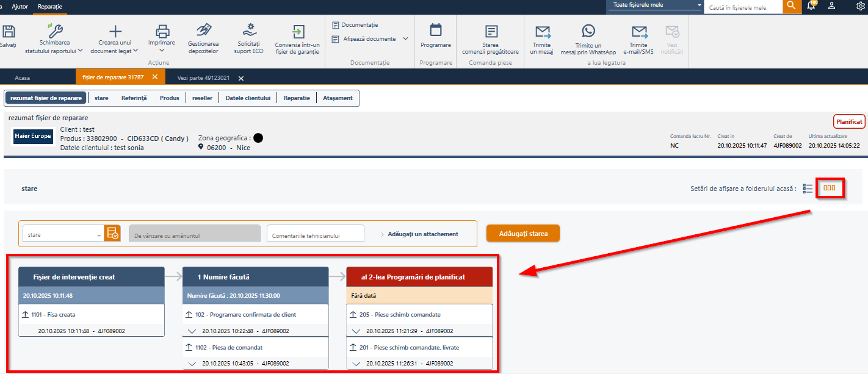This screenshot has width=868, height=374.
Task: Click Trimite un mesaj envelope icon
Action: (x=543, y=32)
